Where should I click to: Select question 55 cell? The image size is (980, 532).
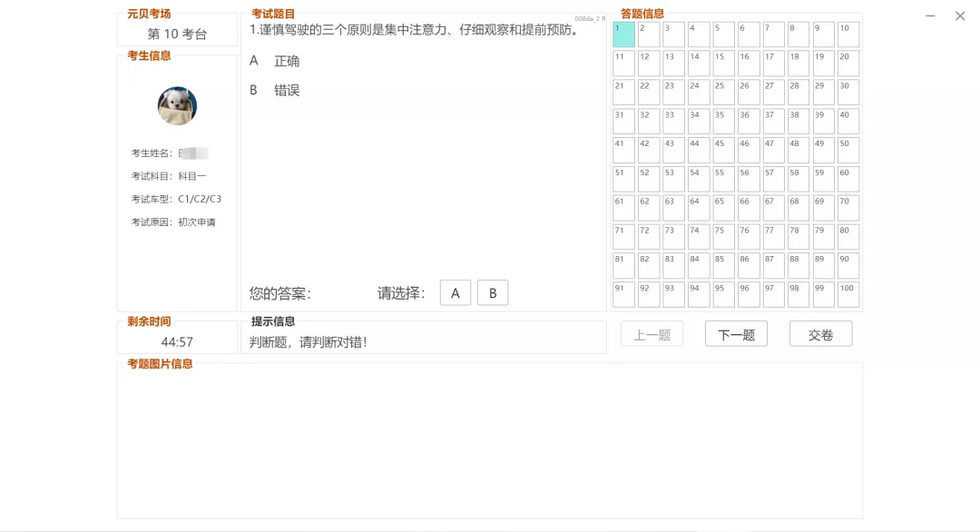(723, 179)
